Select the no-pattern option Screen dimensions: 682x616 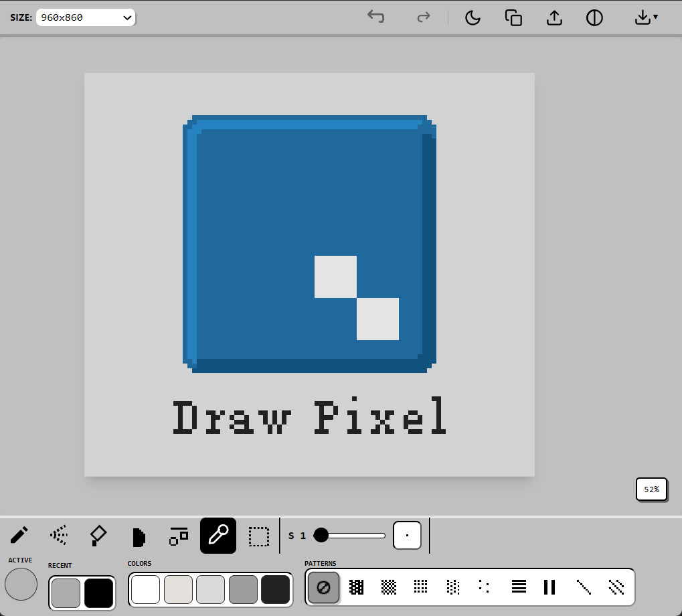coord(324,588)
